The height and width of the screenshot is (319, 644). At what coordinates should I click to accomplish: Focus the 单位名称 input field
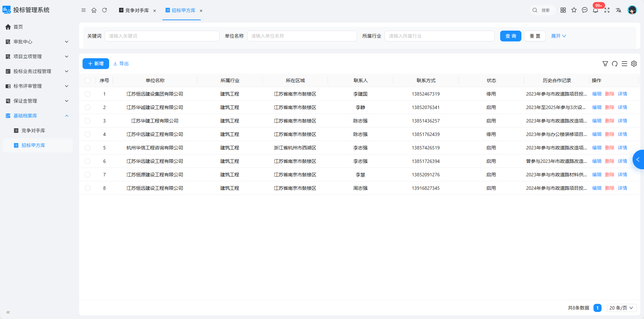tap(302, 36)
